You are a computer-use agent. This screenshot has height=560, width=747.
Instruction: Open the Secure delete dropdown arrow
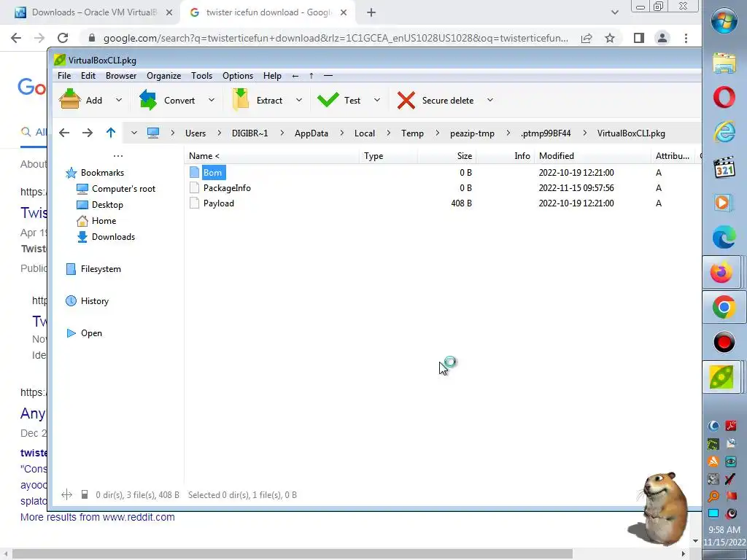click(489, 100)
